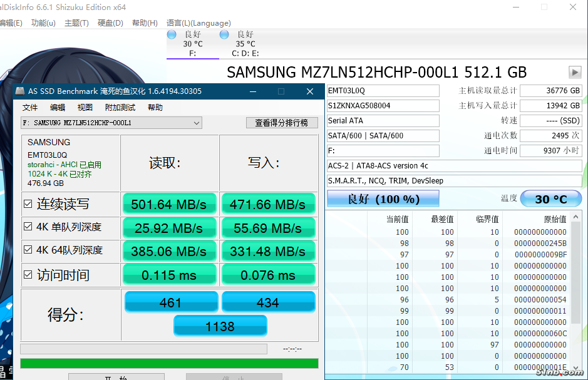Image resolution: width=588 pixels, height=380 pixels.
Task: Click the next disk arrow button
Action: point(574,72)
